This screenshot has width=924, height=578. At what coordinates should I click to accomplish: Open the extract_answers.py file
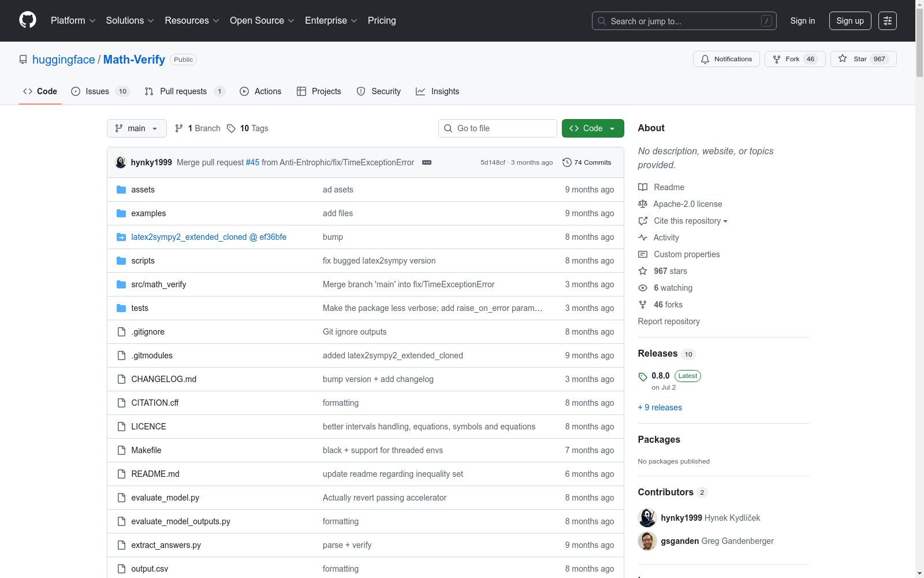point(166,545)
